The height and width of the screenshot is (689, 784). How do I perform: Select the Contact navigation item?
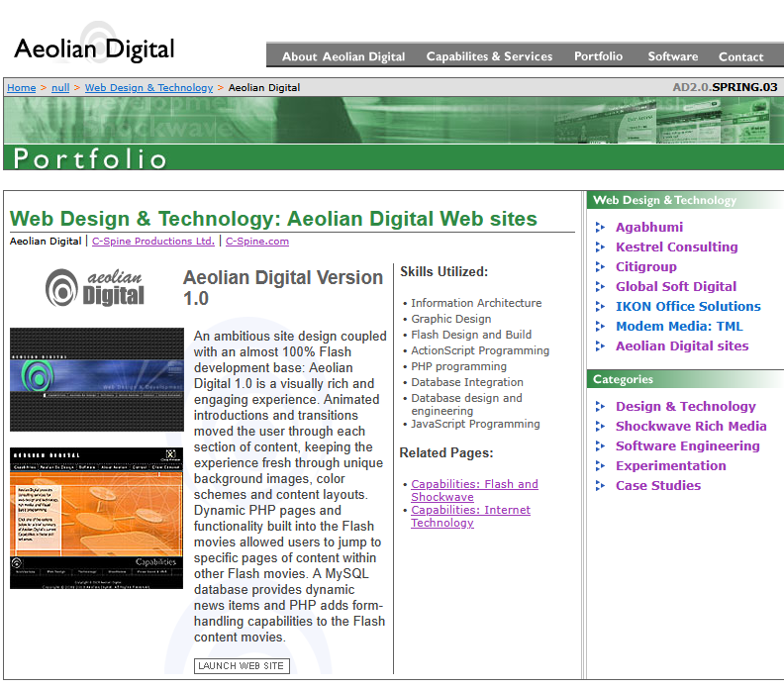[x=740, y=56]
